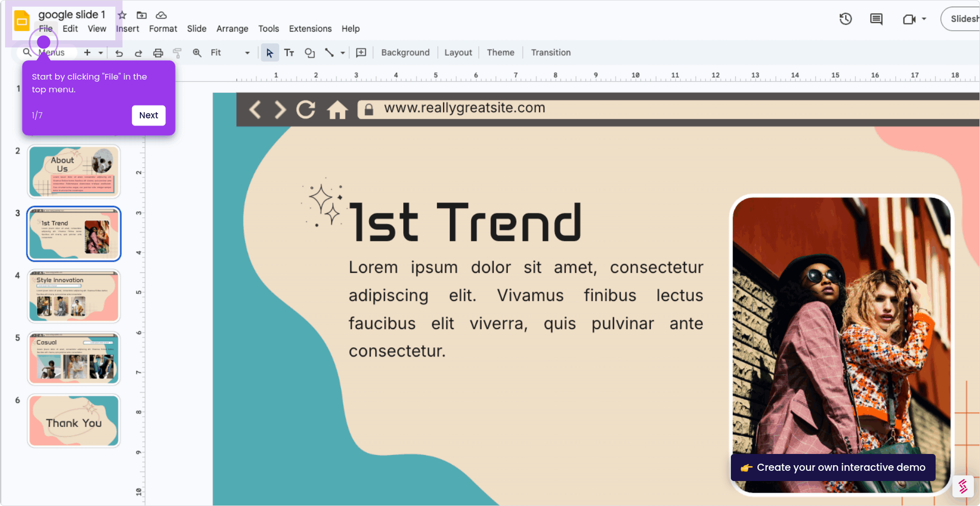Expand the line tool dropdown arrow
Screen dimensions: 980x506
coord(342,53)
